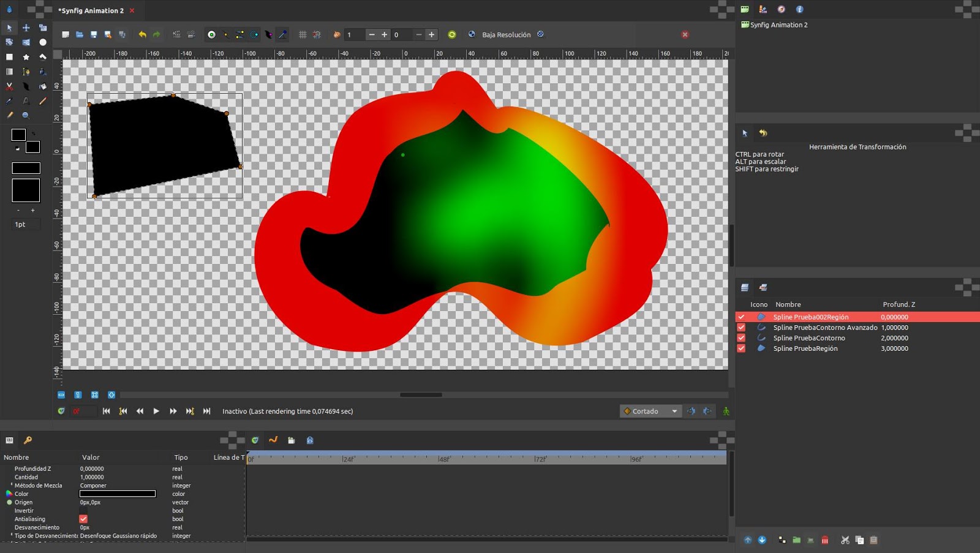Screen dimensions: 980x553
Task: Click the Undo arrow in the toolbar
Action: (141, 34)
